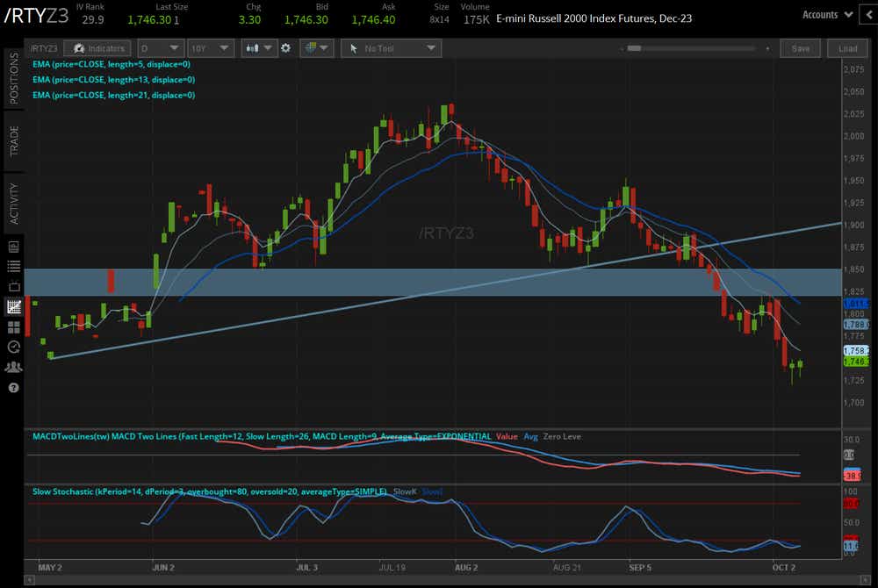This screenshot has width=878, height=588.
Task: Click zoom-in plus beside zoom slider
Action: (x=767, y=48)
